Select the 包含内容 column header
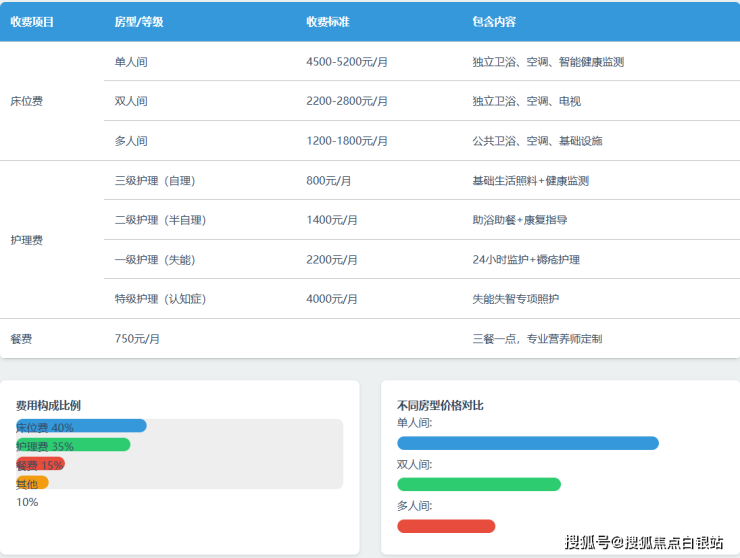The height and width of the screenshot is (558, 740). click(x=494, y=21)
